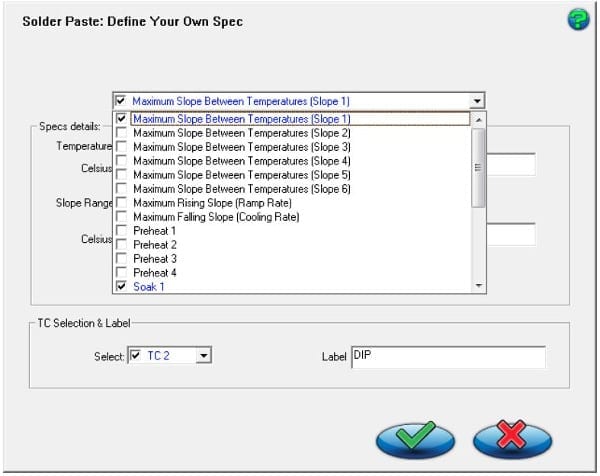600x476 pixels.
Task: Confirm with the green checkmark button
Action: coord(415,440)
